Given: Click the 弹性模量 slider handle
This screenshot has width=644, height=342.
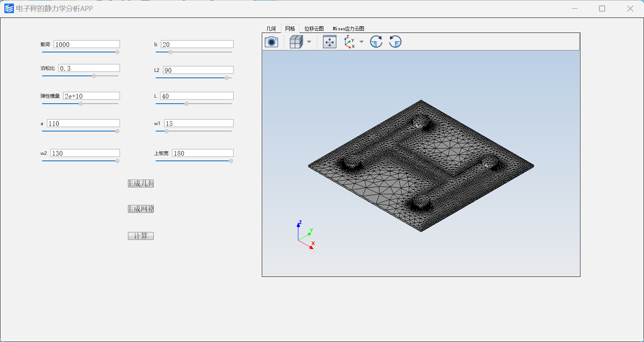Looking at the screenshot, I should point(81,104).
